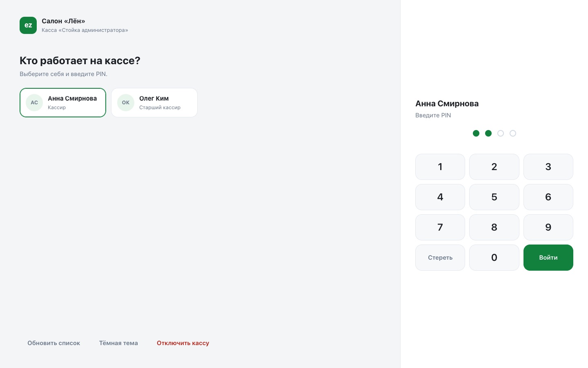Click the Стереть button to erase
The image size is (588, 368).
point(440,258)
